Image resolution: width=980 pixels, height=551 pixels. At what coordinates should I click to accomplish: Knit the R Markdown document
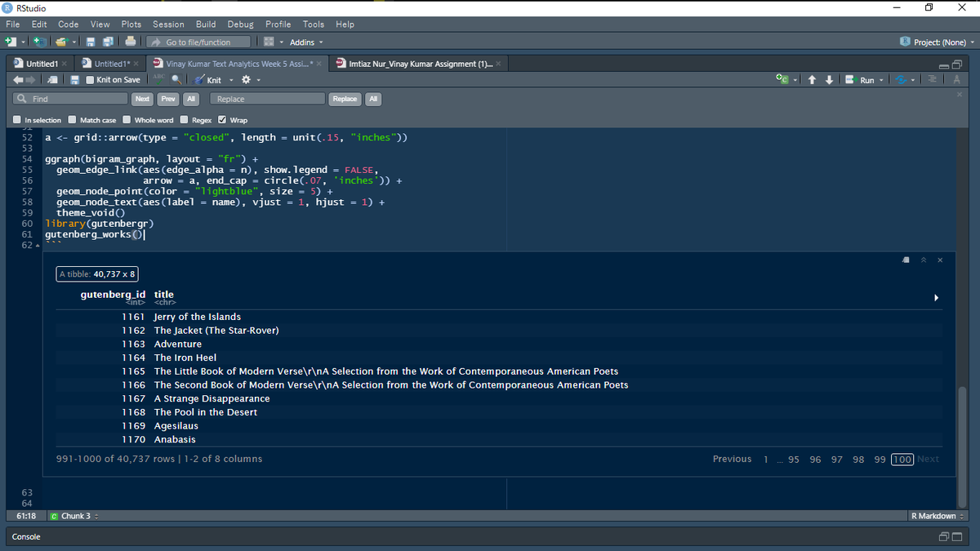tap(207, 80)
